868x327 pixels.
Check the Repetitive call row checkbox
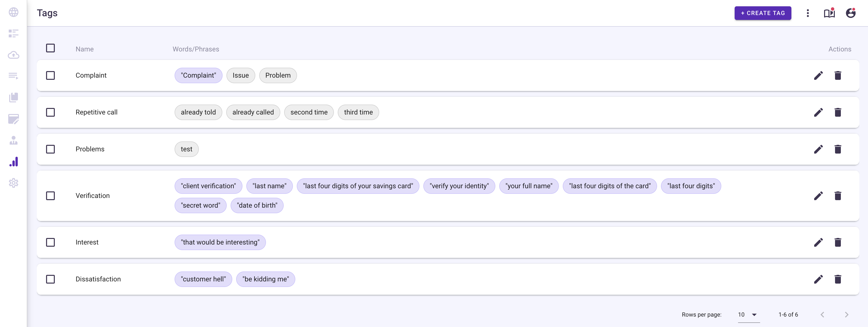tap(50, 112)
